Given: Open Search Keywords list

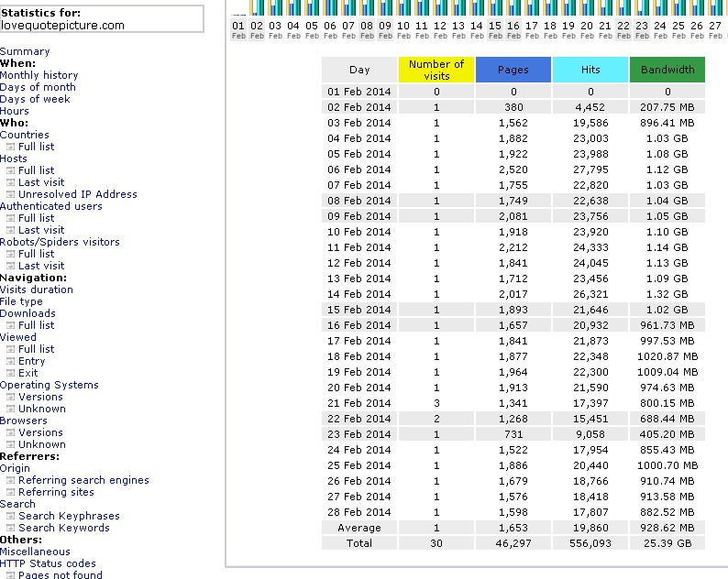Looking at the screenshot, I should click(x=64, y=528).
